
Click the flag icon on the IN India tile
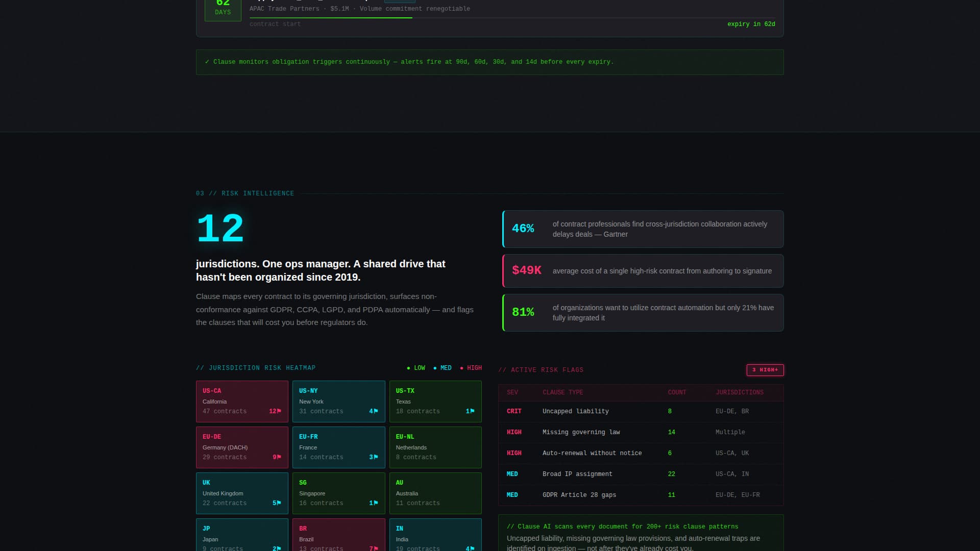coord(471,548)
